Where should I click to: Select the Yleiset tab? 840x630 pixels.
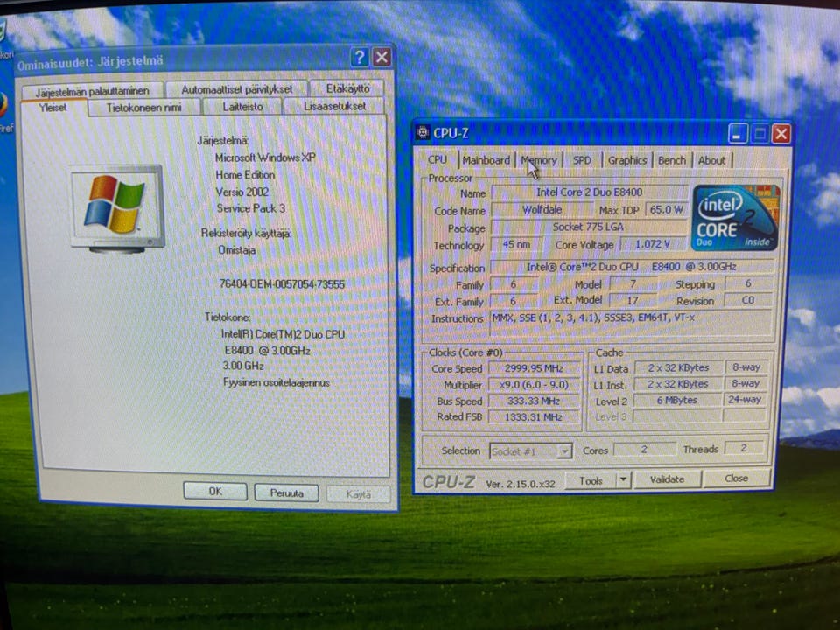pos(52,108)
